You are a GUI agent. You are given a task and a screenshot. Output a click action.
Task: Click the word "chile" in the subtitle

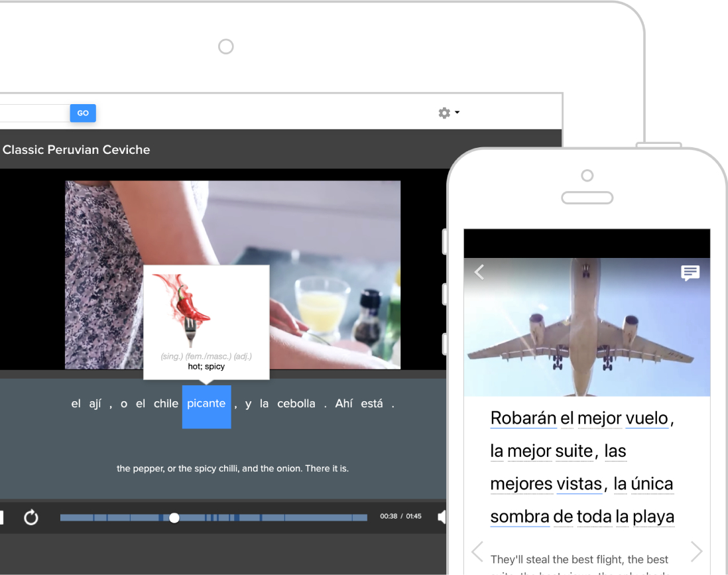[166, 404]
